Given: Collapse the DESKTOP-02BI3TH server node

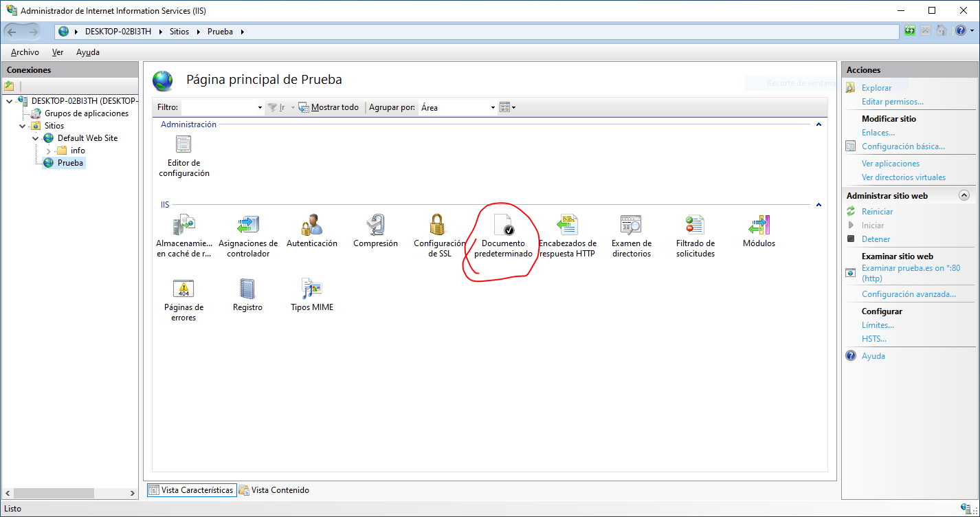Looking at the screenshot, I should coord(9,101).
